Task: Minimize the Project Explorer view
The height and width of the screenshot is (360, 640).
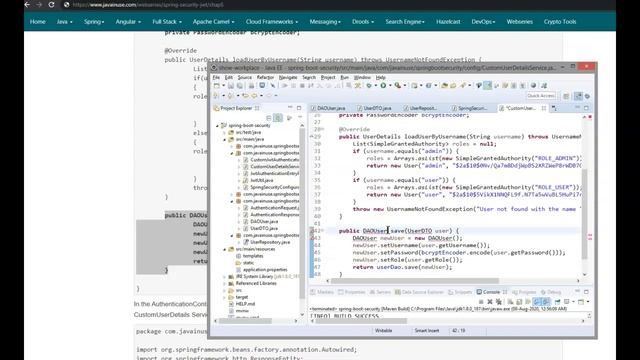Action: pyautogui.click(x=290, y=108)
